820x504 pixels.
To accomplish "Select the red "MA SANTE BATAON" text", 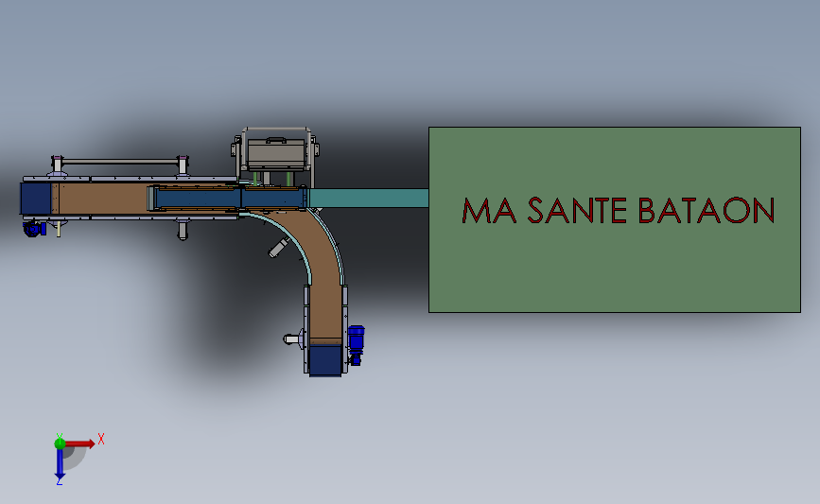I will (619, 210).
